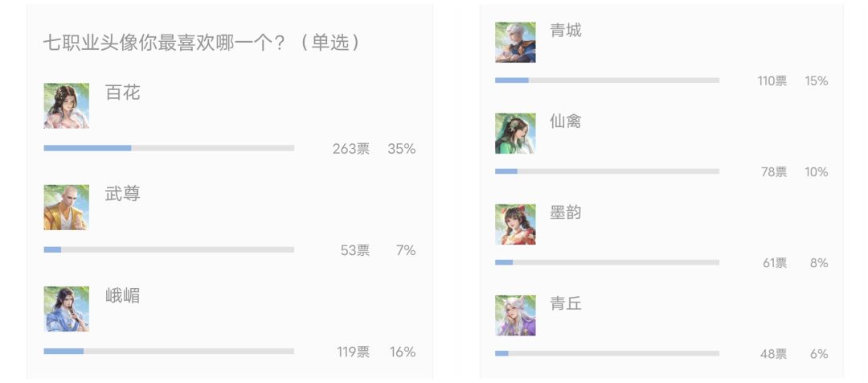Select the 青城 option label
This screenshot has height=383, width=868.
tap(566, 31)
